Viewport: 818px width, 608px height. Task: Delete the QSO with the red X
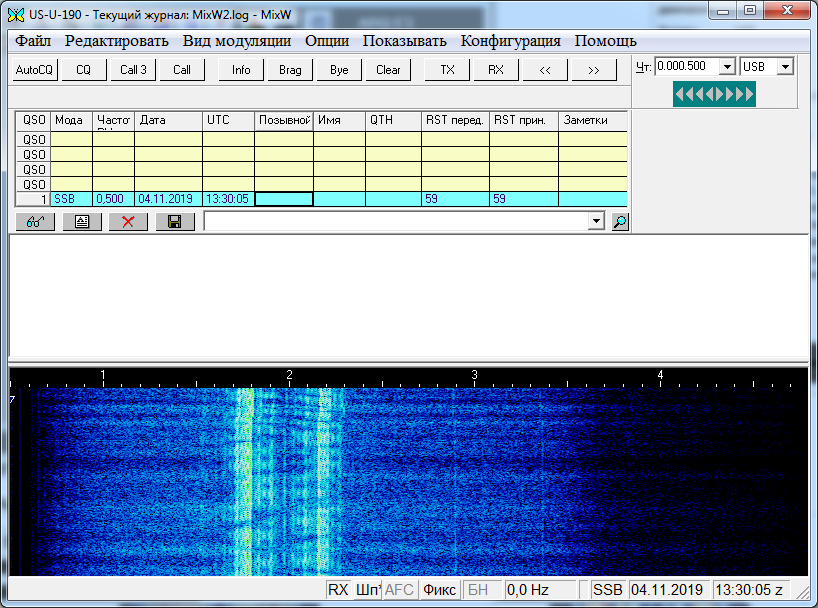point(128,222)
